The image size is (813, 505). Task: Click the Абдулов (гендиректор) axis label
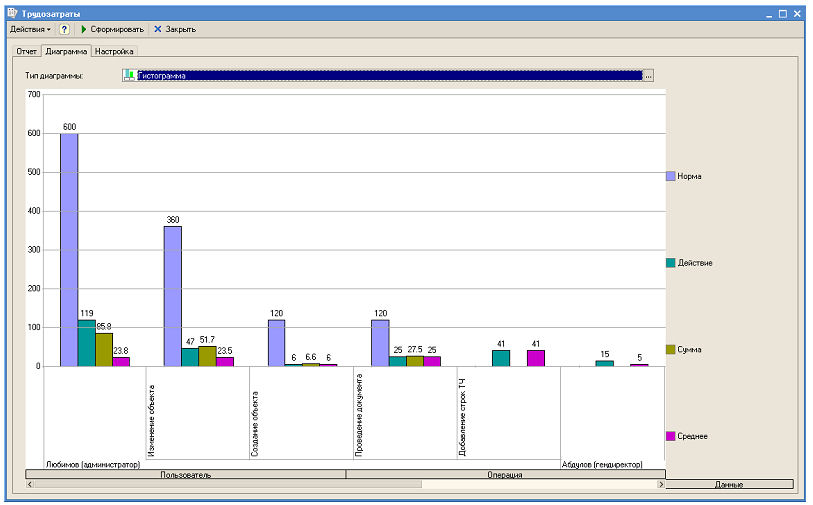(x=602, y=465)
